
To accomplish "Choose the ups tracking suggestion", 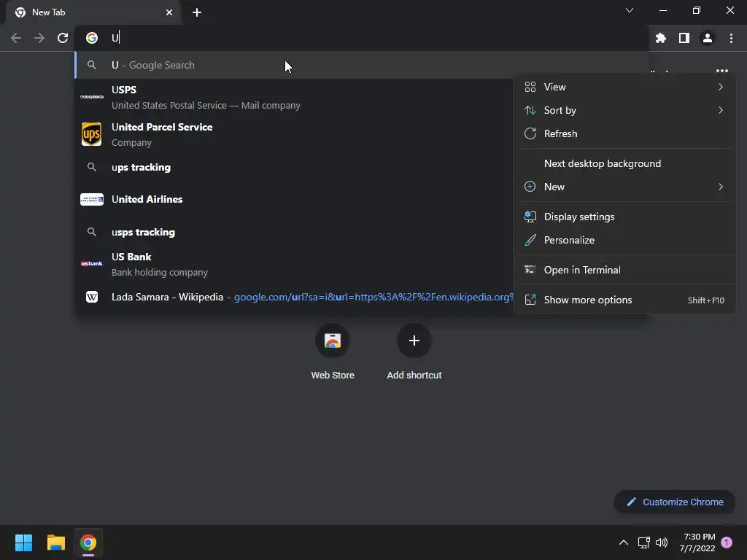I will 293,168.
